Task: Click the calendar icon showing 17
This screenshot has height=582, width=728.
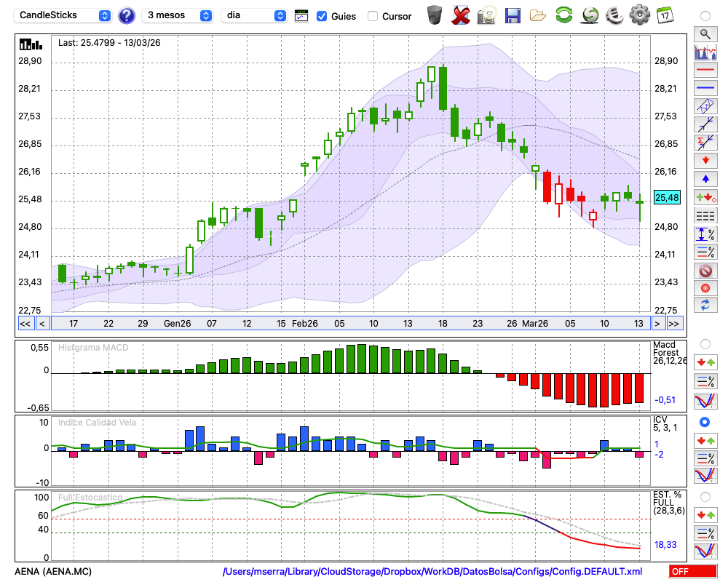Action: click(665, 15)
